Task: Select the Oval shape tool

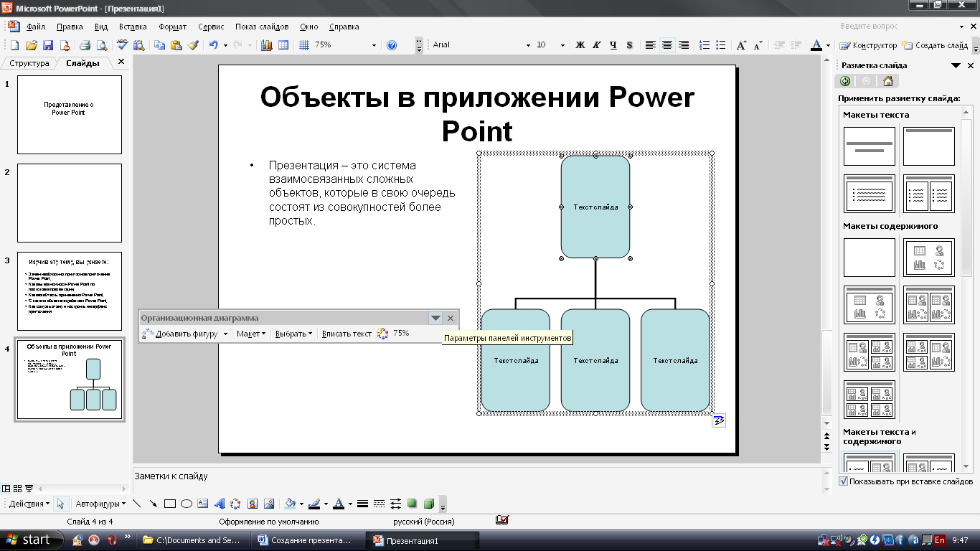Action: pyautogui.click(x=187, y=504)
